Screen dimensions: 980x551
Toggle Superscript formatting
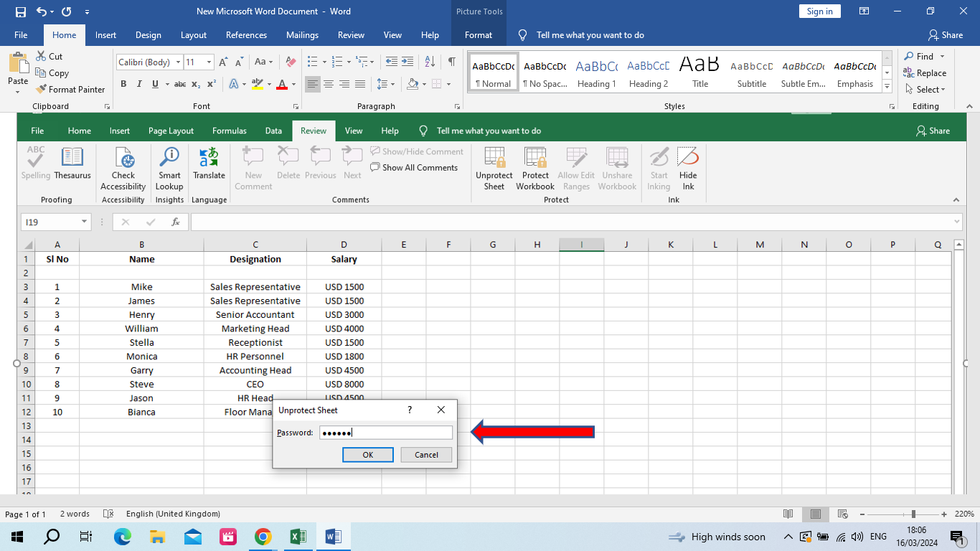click(x=212, y=84)
